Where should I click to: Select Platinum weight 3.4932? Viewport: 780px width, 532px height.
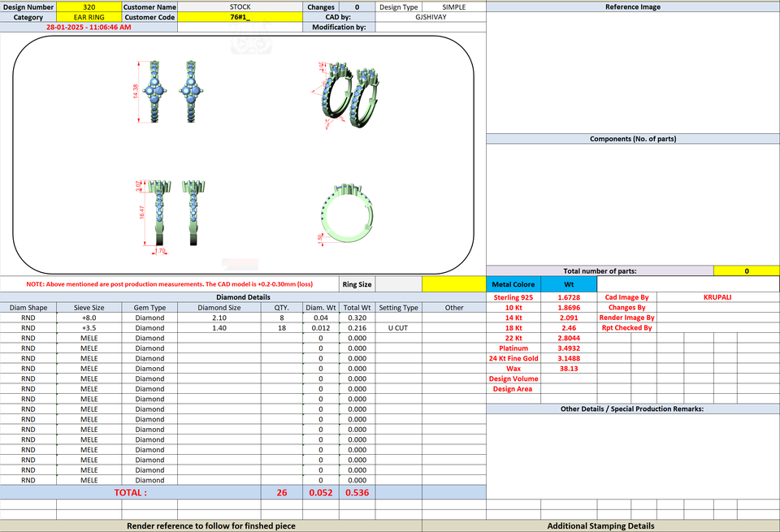[x=569, y=348]
